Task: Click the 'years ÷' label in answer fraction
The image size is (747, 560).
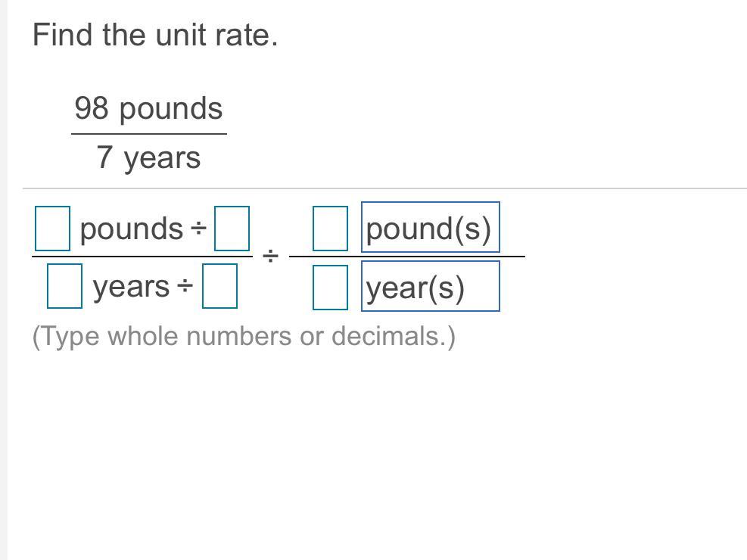Action: click(143, 287)
